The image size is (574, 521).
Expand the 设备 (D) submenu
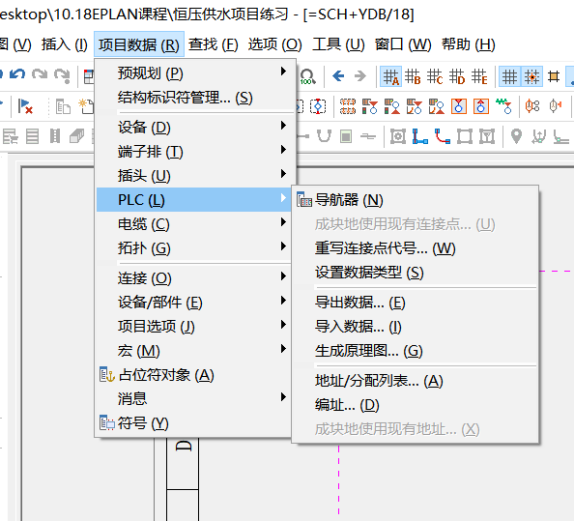tap(196, 127)
